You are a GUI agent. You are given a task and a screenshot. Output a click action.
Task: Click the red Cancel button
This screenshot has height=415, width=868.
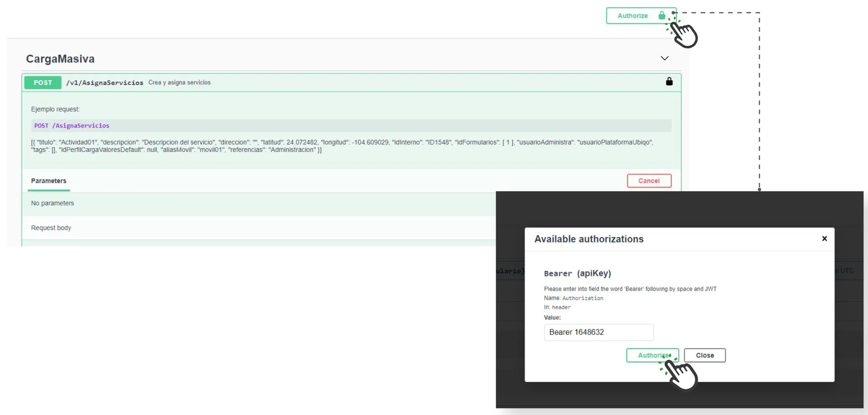pos(649,181)
